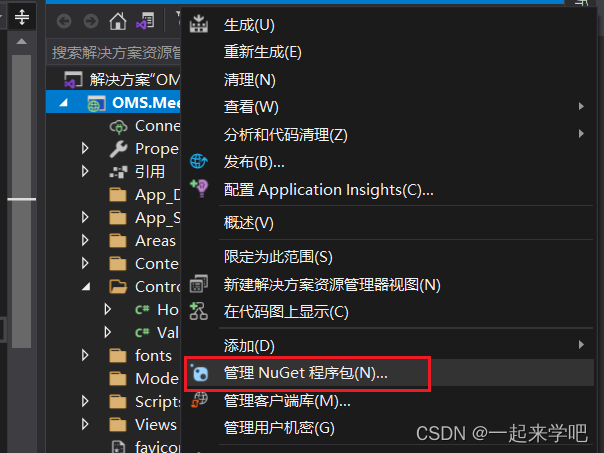Screen dimensions: 604x453
Task: Click the vertical scrollbar up arrow
Action: pyautogui.click(x=22, y=42)
